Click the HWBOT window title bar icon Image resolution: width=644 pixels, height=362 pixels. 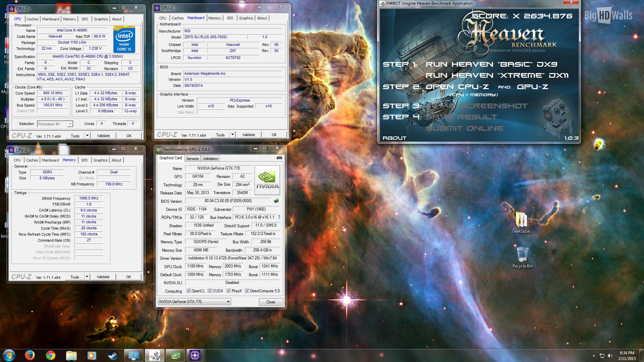[382, 3]
